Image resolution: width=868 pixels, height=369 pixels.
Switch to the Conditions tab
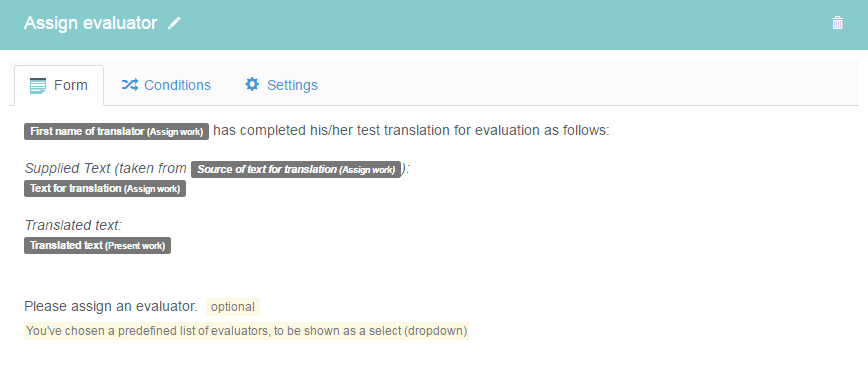pyautogui.click(x=166, y=85)
